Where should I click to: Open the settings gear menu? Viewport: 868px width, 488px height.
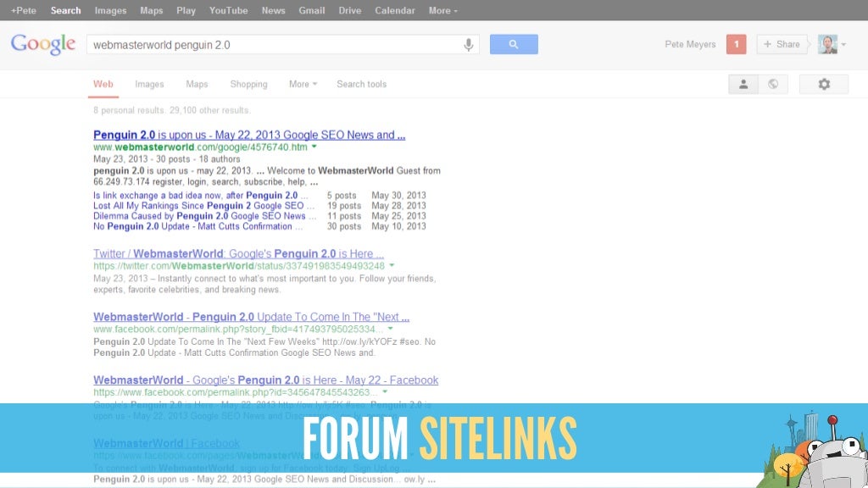[824, 84]
